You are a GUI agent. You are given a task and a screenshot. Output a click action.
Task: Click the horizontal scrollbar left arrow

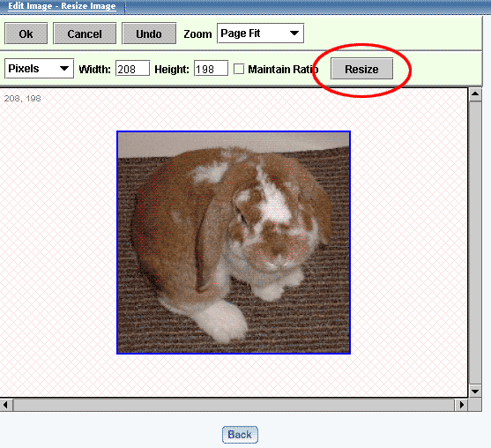[5, 405]
